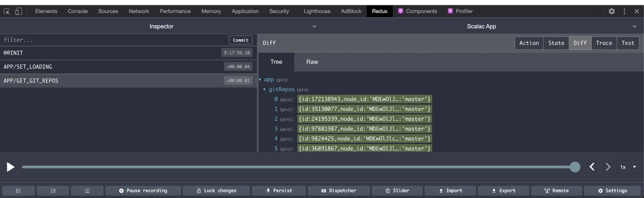Click the first layout mode button in bottom bar
The width and height of the screenshot is (644, 198).
[19, 190]
